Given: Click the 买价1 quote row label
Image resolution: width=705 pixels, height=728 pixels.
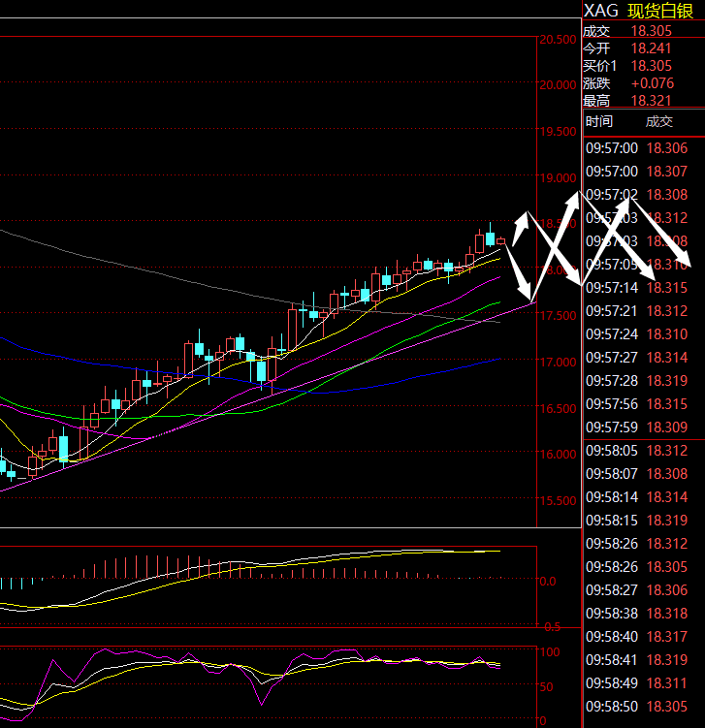Looking at the screenshot, I should (x=599, y=65).
